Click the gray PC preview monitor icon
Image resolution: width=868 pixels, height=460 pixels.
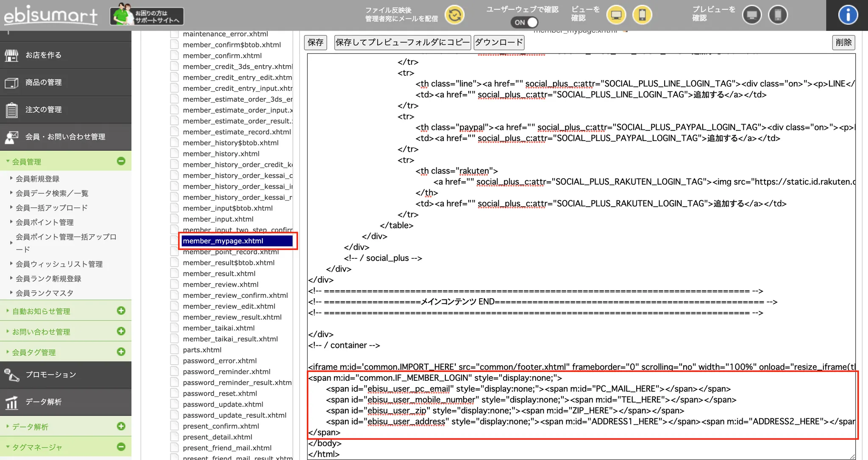[x=752, y=15]
